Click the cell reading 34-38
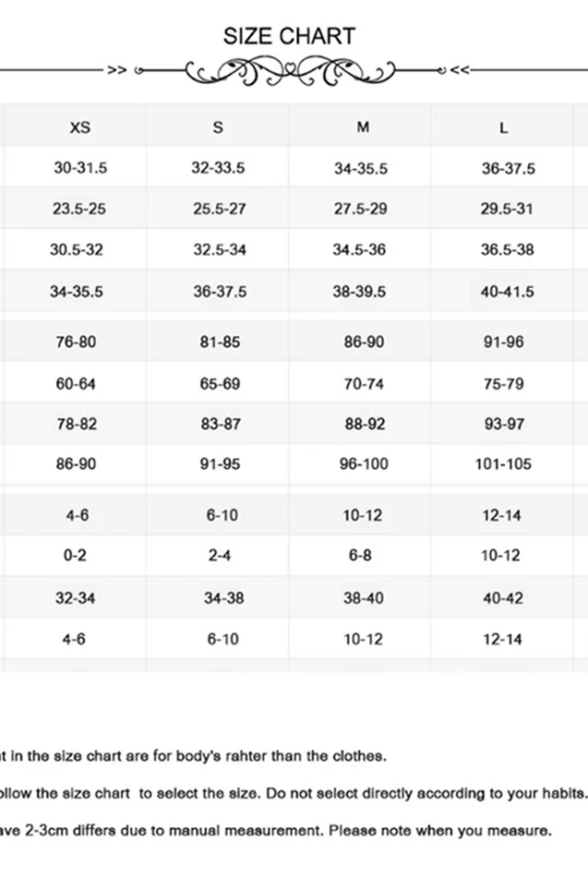This screenshot has width=588, height=878. (223, 598)
